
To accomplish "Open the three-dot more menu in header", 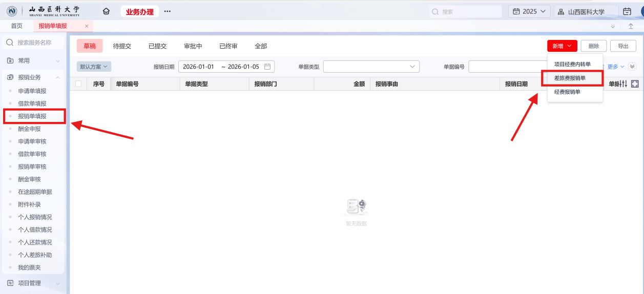I will tap(168, 11).
